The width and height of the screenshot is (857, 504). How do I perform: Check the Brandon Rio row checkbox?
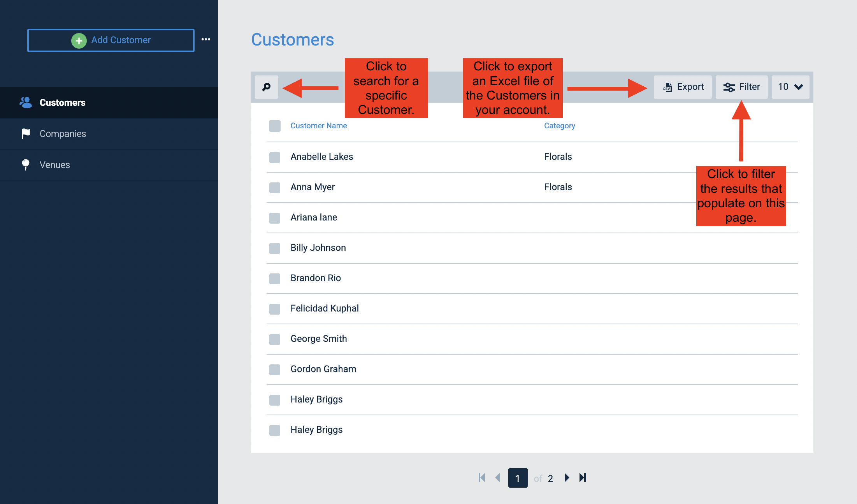coord(275,278)
